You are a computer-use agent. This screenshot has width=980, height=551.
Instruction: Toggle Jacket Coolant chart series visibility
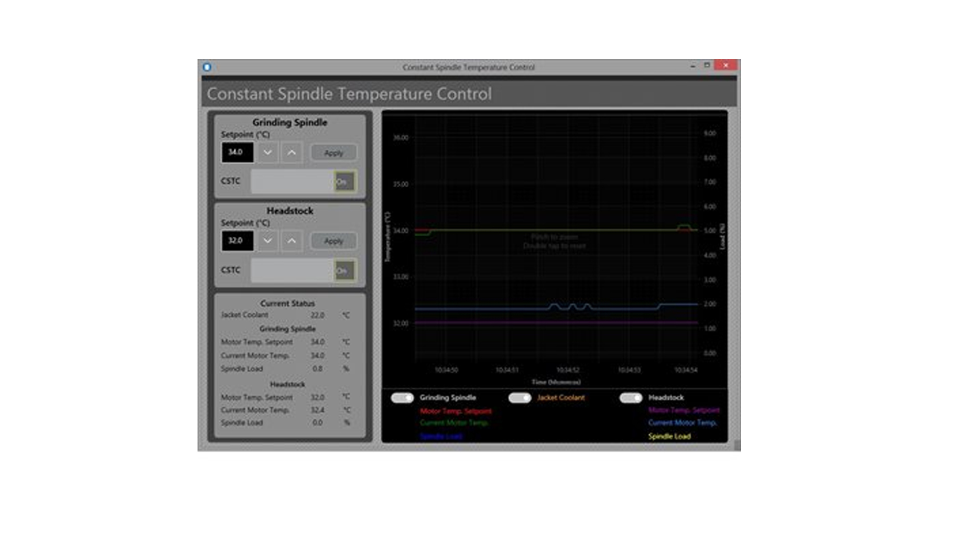point(520,398)
